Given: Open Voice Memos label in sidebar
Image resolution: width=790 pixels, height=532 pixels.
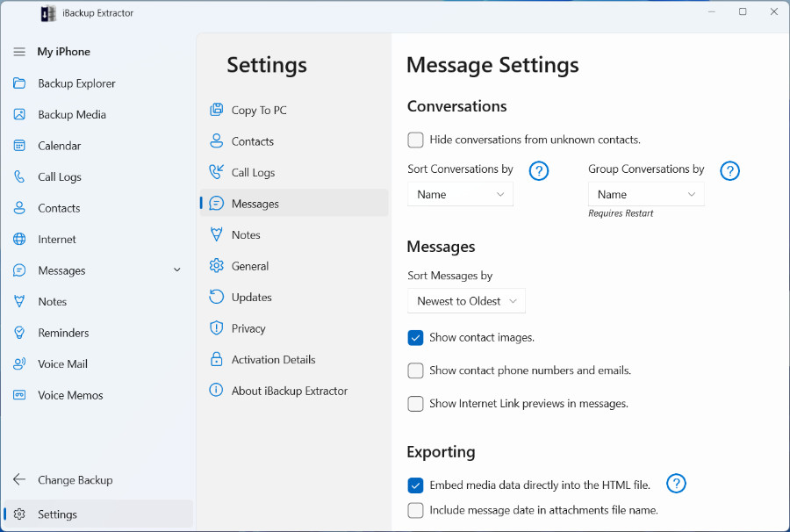Looking at the screenshot, I should [70, 395].
